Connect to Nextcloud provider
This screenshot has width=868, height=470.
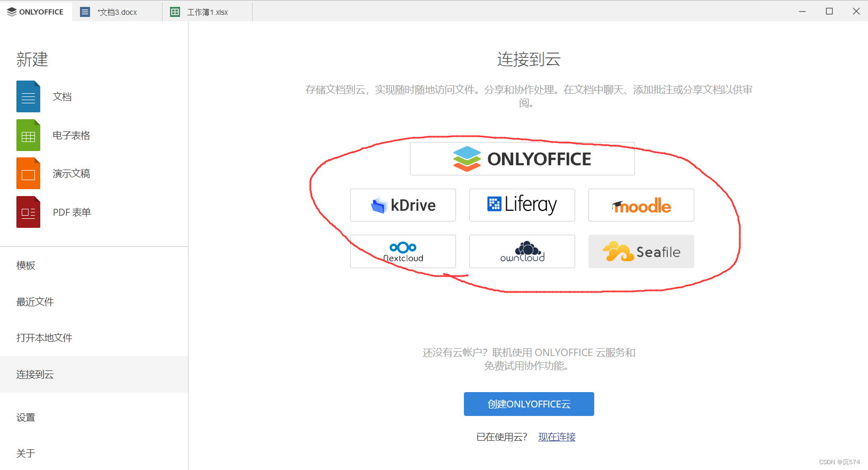click(x=403, y=251)
